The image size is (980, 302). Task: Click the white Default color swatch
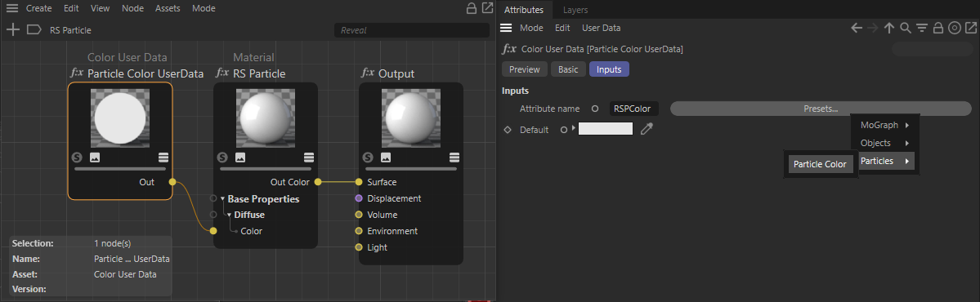(606, 129)
